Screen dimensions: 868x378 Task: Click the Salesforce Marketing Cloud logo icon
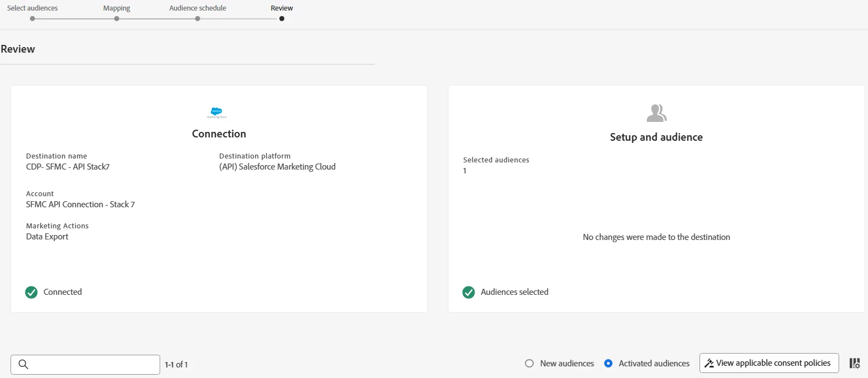pos(216,113)
